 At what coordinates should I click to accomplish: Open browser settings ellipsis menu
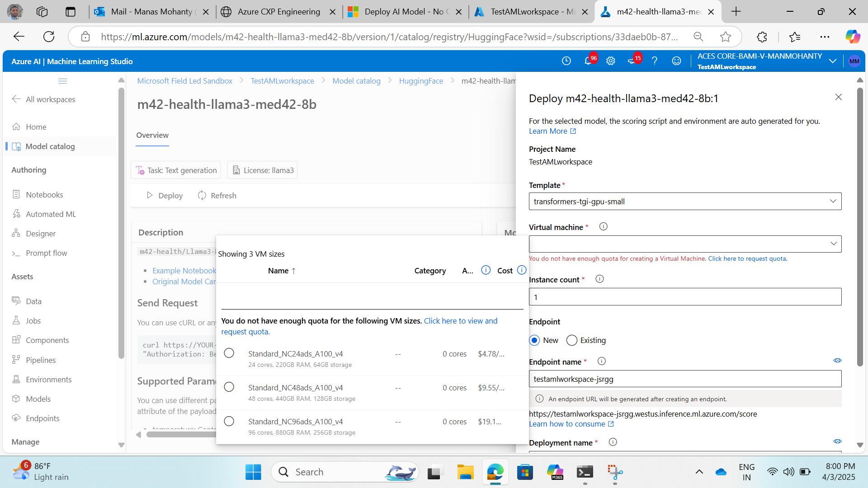[x=825, y=37]
